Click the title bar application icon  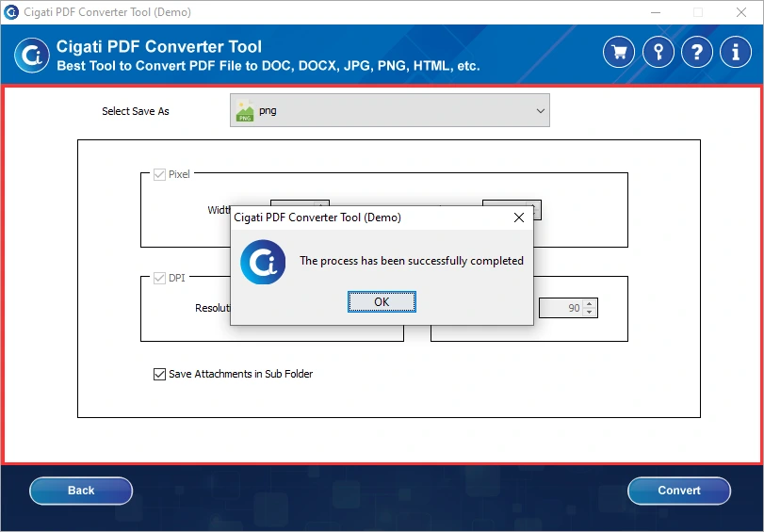pyautogui.click(x=10, y=11)
